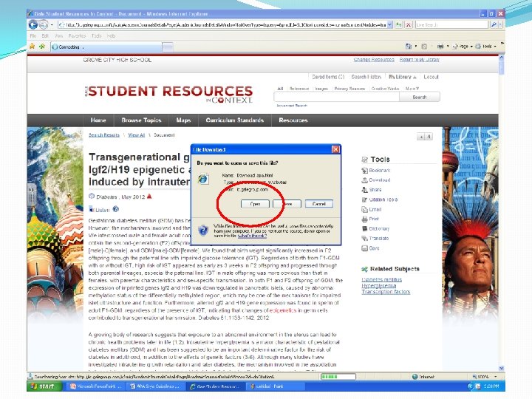Click the Refresh icon beside address bar
Viewport: 532px width, 399px height.
[399, 24]
